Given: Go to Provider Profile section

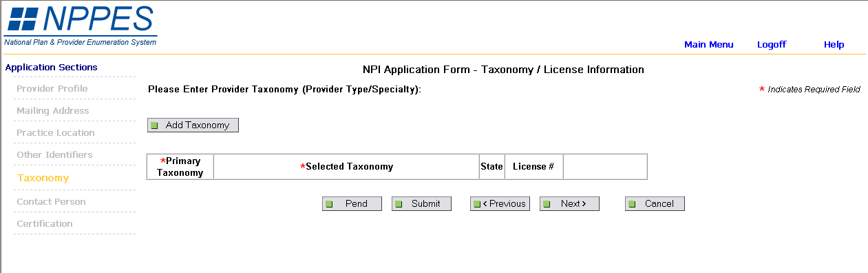Looking at the screenshot, I should tap(52, 89).
